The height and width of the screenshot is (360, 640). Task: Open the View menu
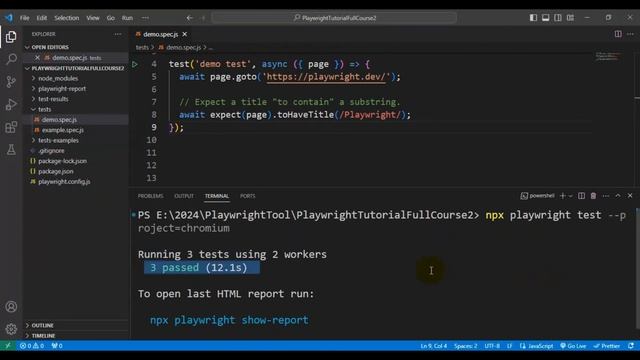point(93,18)
